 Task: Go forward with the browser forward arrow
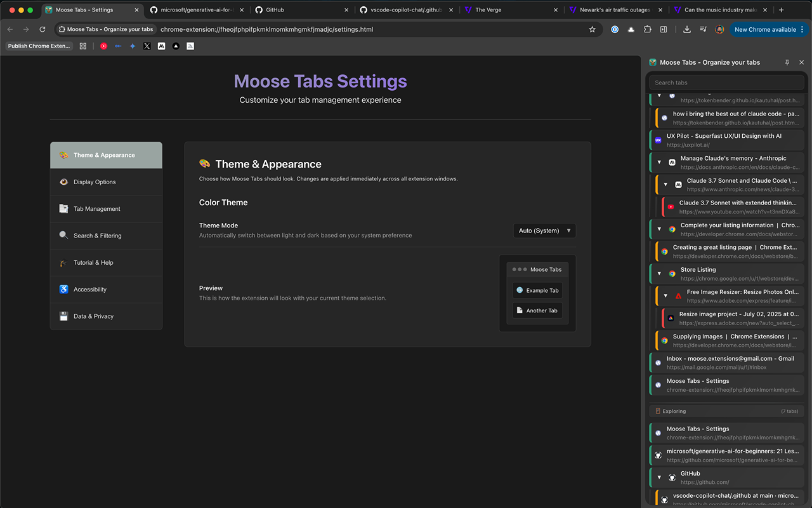[26, 29]
